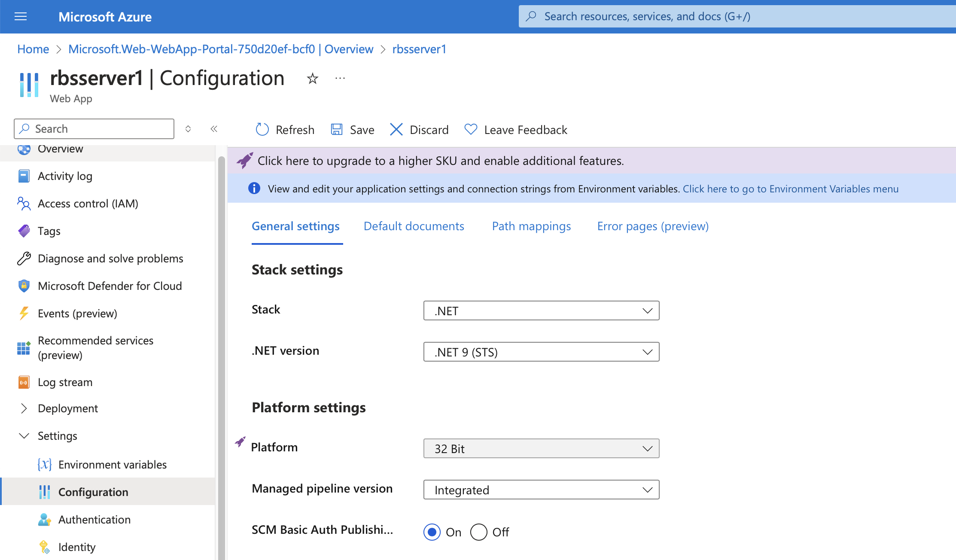Open the more options ellipsis next to title
This screenshot has height=560, width=956.
point(340,78)
